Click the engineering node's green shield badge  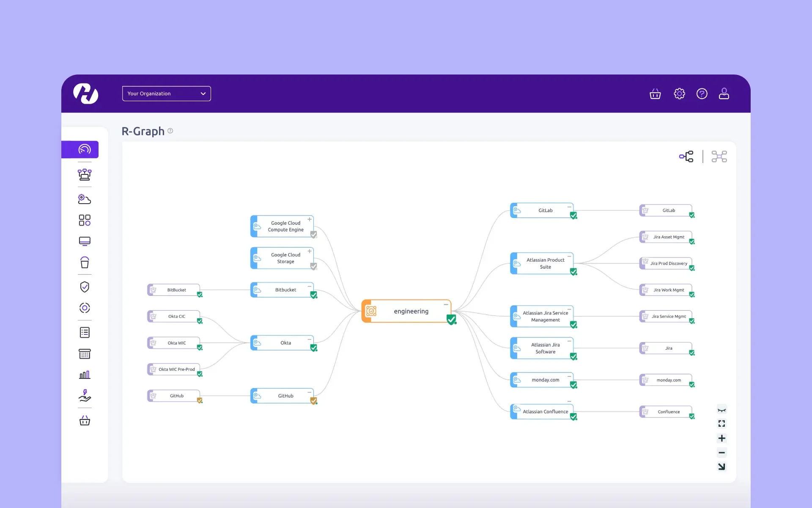pyautogui.click(x=451, y=320)
